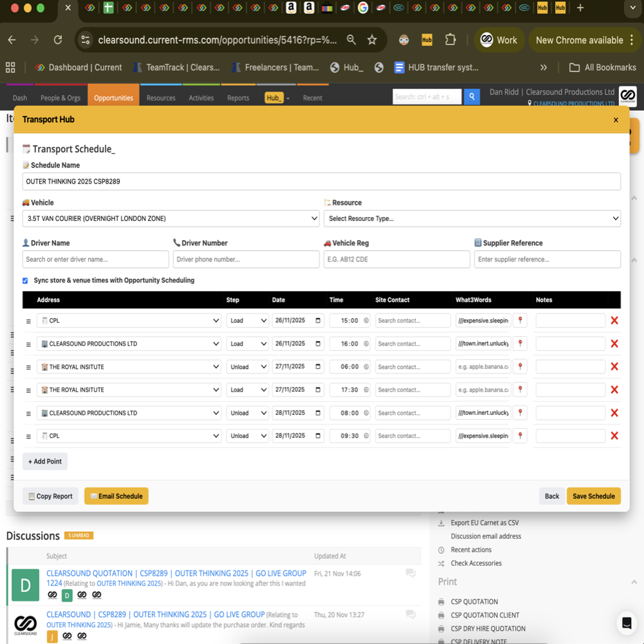The image size is (644, 644).
Task: Open the Dash tab
Action: pos(20,98)
